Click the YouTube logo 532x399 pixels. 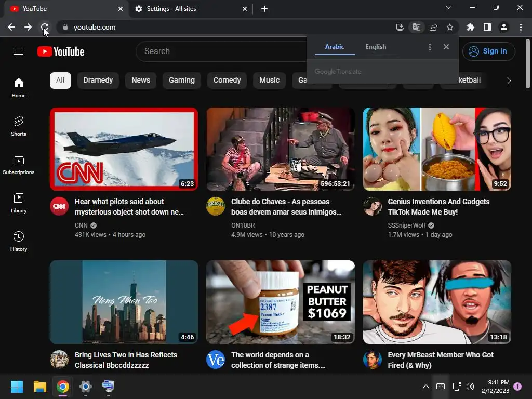(61, 51)
